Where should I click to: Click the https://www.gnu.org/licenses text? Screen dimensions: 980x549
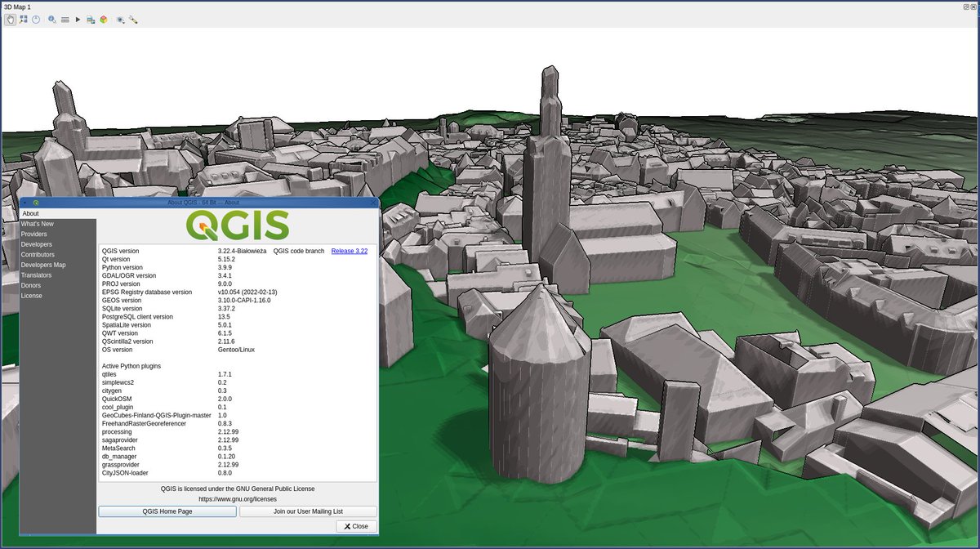click(238, 498)
